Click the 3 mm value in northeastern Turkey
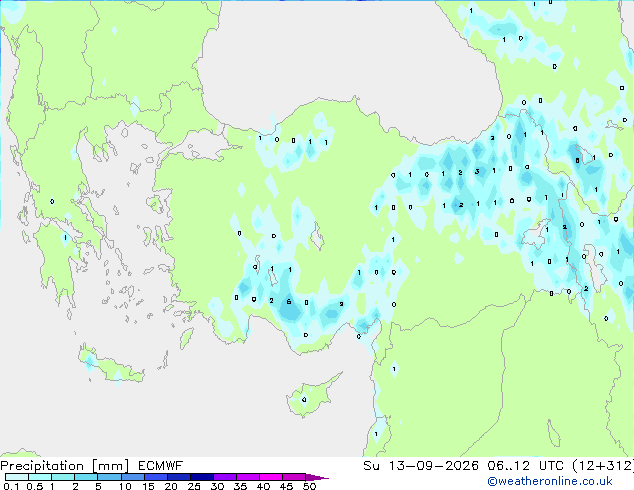This screenshot has width=634, height=490. [x=477, y=171]
